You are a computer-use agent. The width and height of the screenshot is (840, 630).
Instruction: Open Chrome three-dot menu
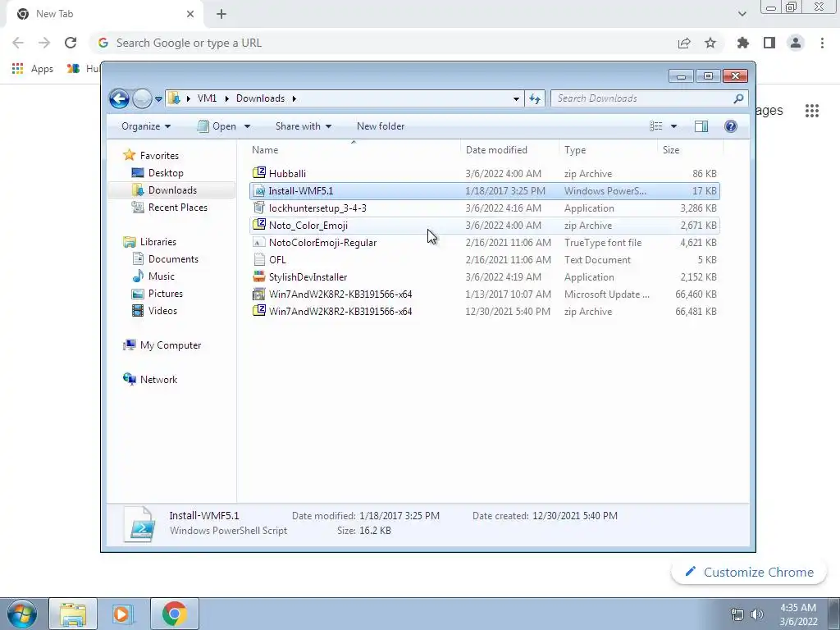click(822, 43)
